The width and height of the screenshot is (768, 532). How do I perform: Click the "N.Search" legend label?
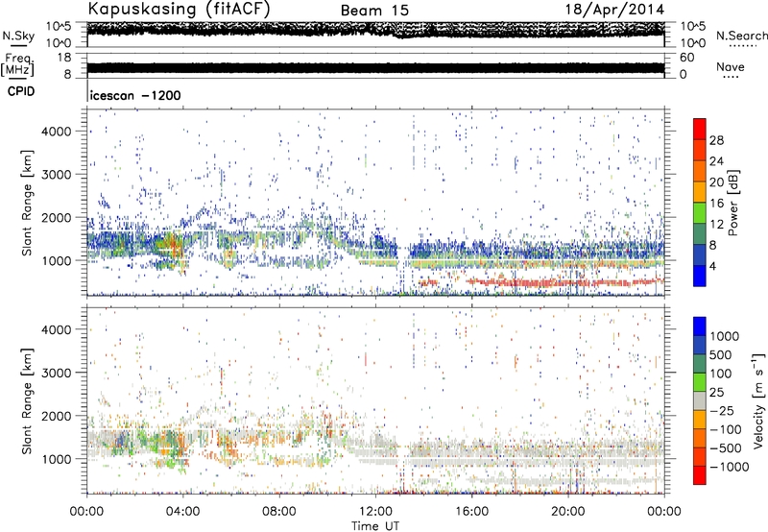[x=741, y=36]
